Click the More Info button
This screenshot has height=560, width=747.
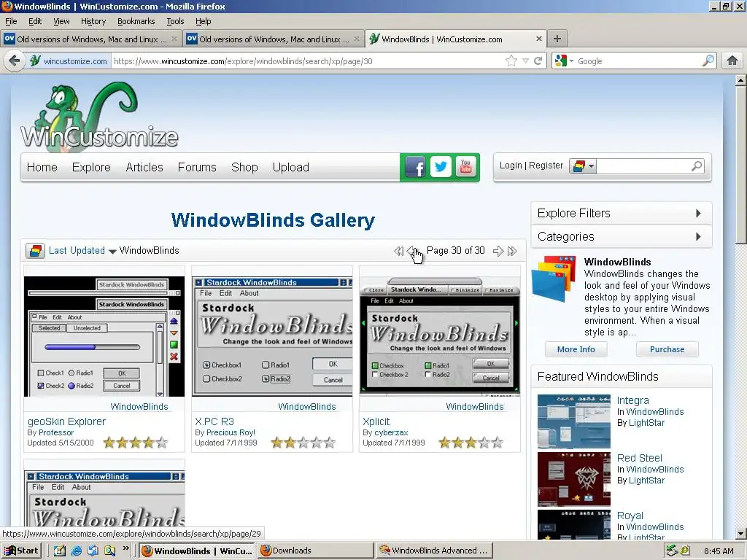[576, 349]
